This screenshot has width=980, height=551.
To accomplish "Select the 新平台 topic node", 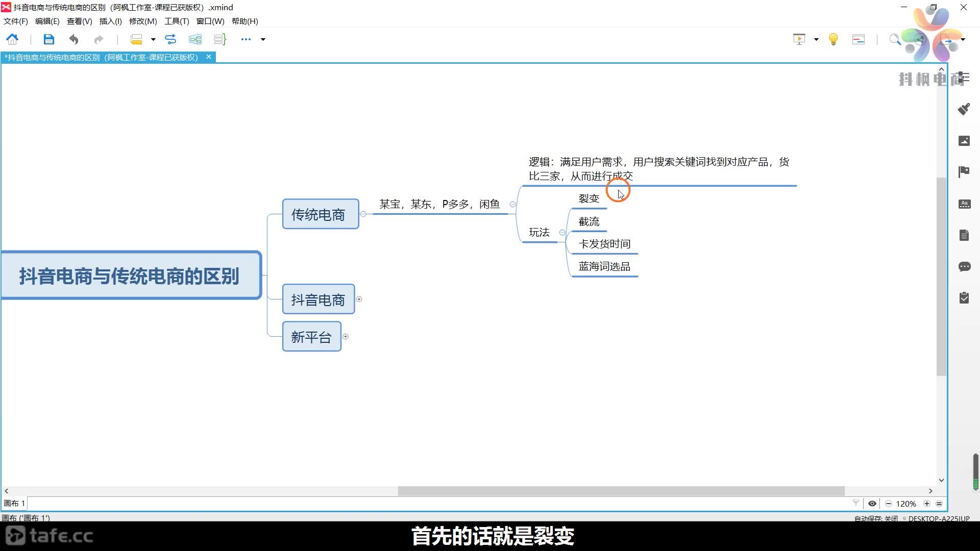I will coord(312,337).
